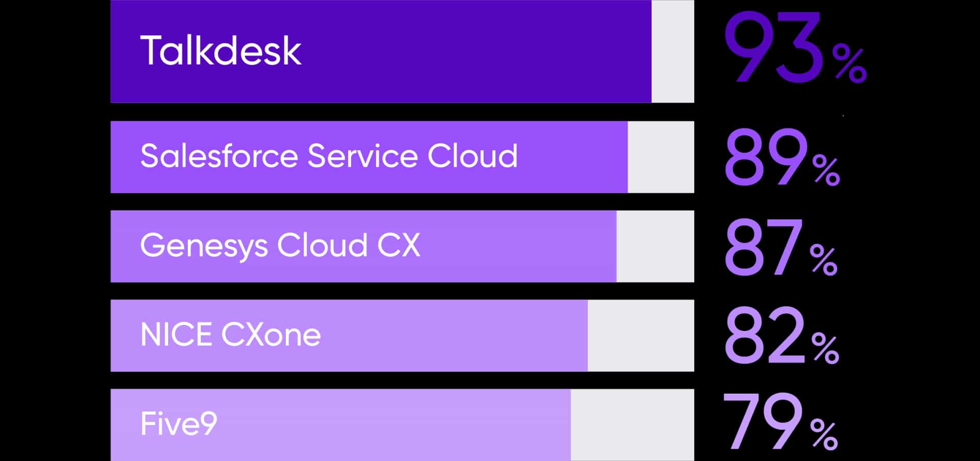Click grey remainder of NICE CXone bar

[641, 336]
